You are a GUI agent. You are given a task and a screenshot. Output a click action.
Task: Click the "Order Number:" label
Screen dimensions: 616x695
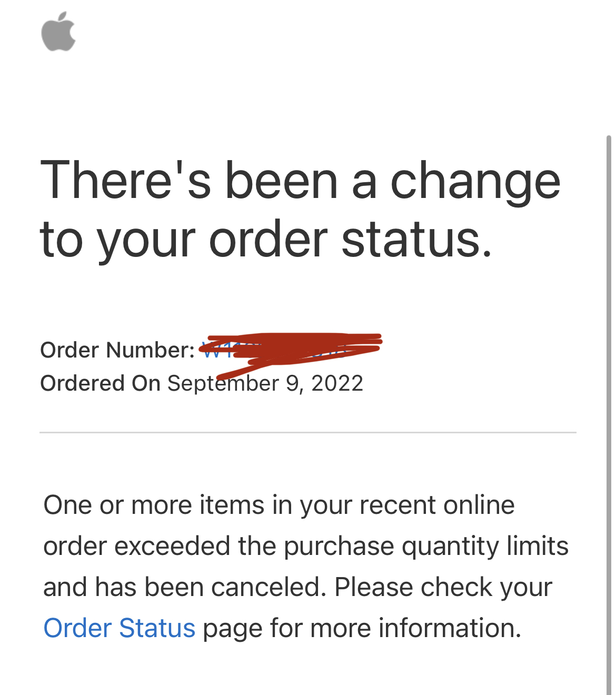pos(117,350)
